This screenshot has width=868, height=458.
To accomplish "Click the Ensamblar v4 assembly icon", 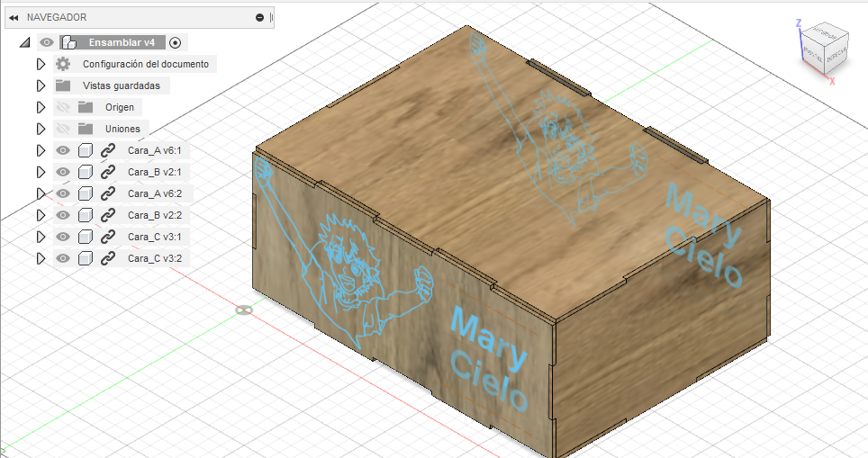I will coord(68,42).
